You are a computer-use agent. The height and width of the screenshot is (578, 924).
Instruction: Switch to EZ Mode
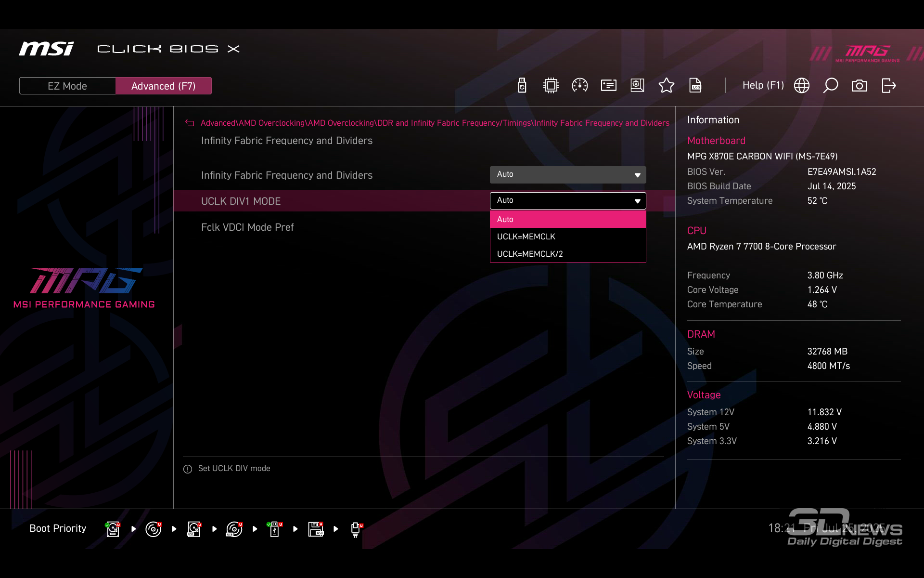[67, 86]
